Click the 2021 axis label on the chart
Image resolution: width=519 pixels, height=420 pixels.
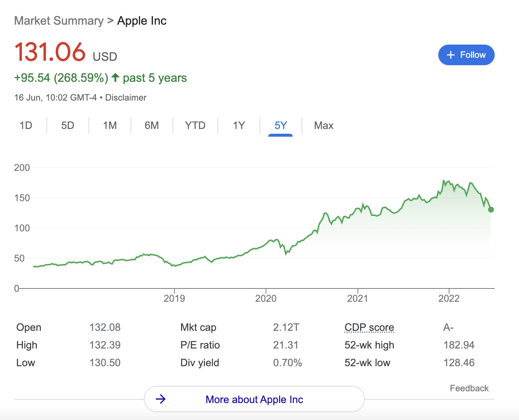click(358, 298)
